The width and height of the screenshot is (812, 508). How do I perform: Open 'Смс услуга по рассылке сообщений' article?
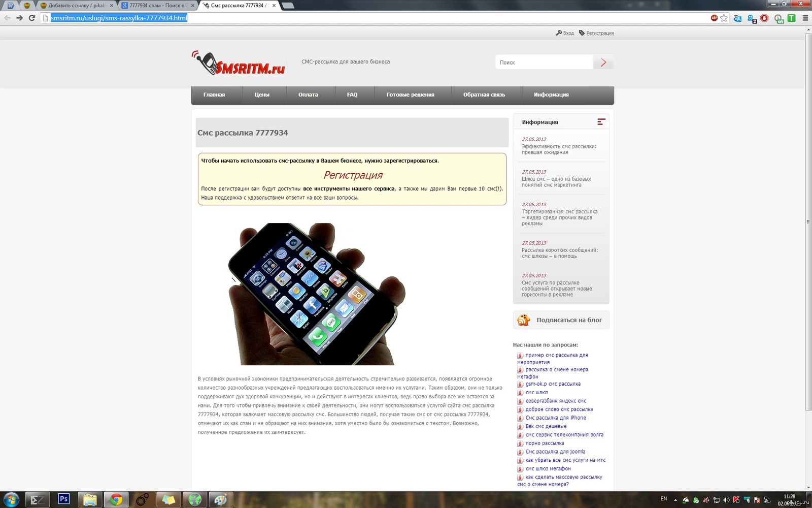click(x=557, y=289)
